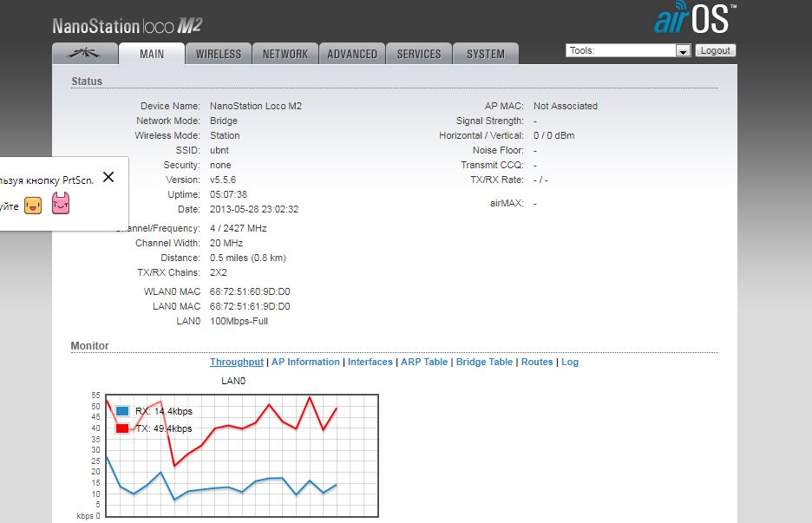Click the Logout button
812x523 pixels.
click(x=715, y=50)
